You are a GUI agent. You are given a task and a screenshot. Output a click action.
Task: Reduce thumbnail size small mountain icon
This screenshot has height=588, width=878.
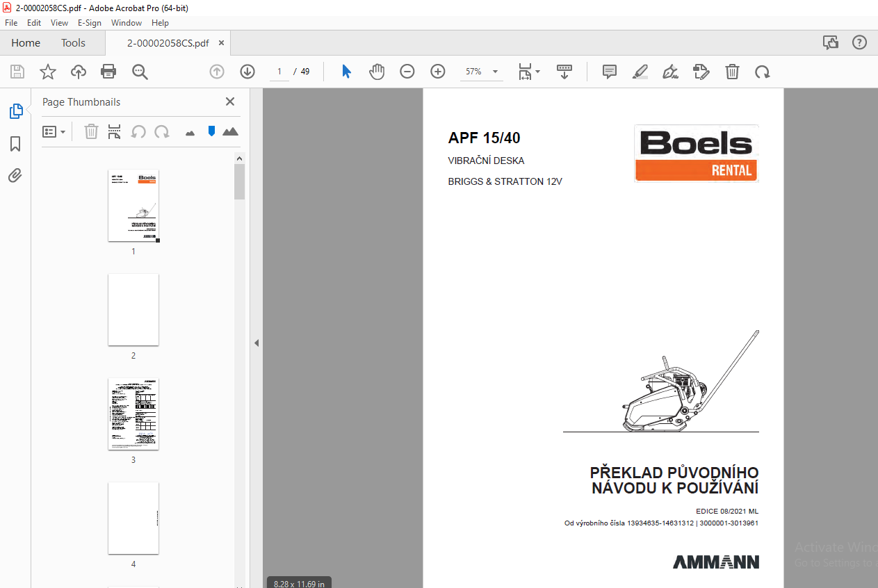click(190, 132)
